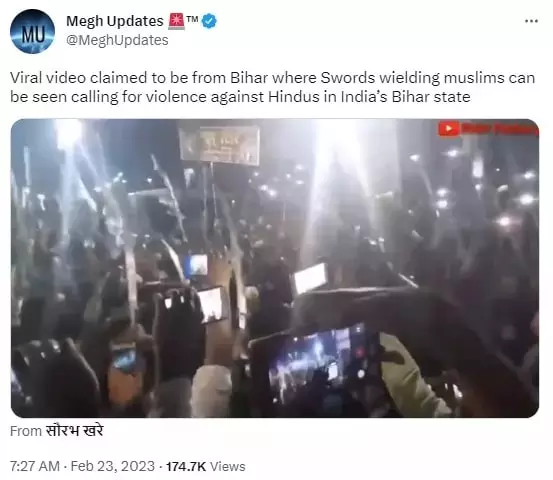Image resolution: width=553 pixels, height=480 pixels.
Task: Click the 174.7K view count
Action: coord(186,467)
